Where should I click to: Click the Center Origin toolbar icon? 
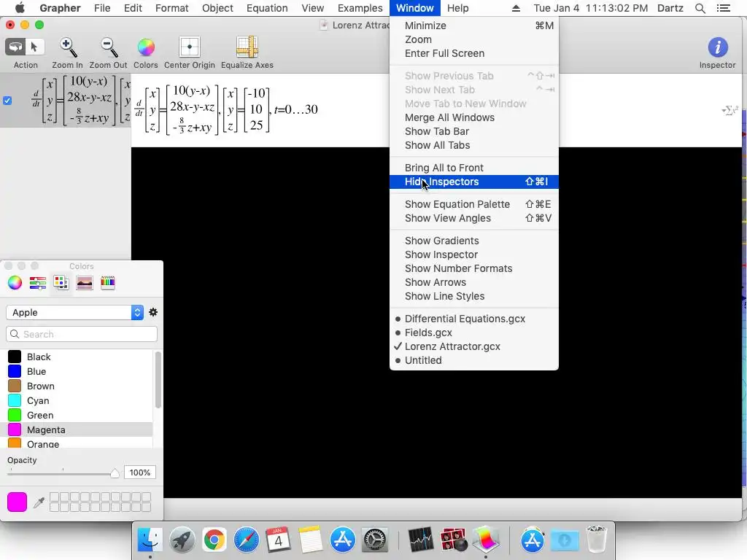(x=190, y=47)
